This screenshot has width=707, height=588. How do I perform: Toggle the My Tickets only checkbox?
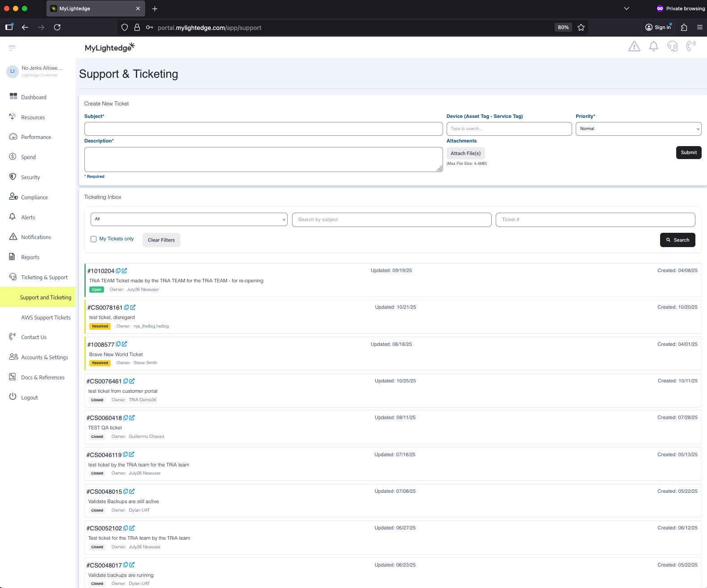94,239
